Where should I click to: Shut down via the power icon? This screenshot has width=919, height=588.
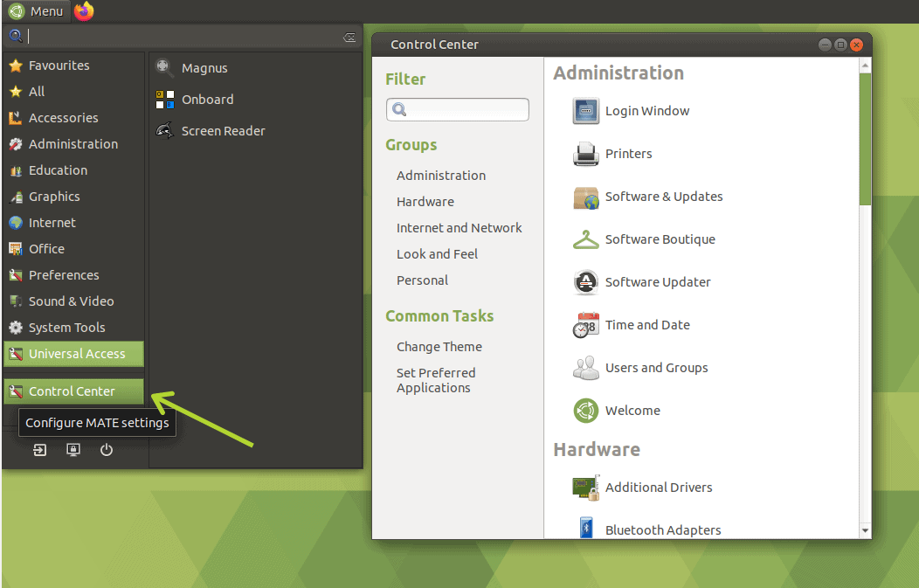pos(106,450)
